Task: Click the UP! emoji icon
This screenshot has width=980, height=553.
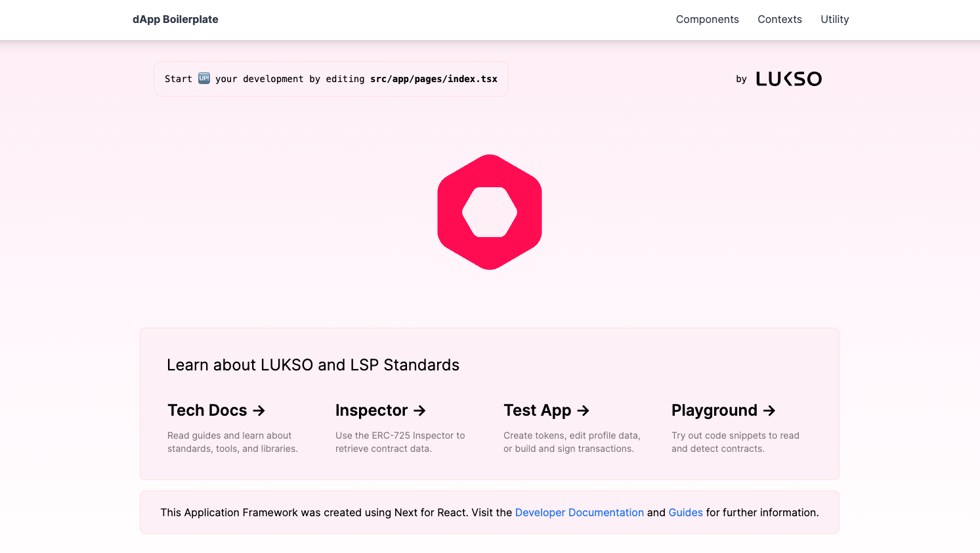Action: (204, 78)
